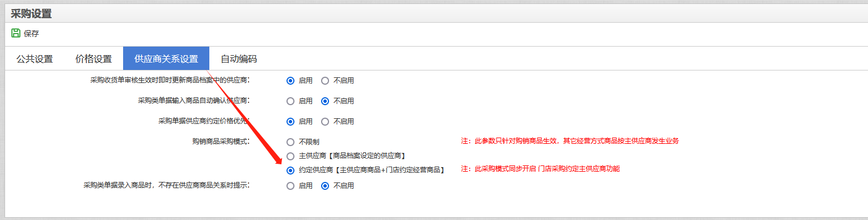Go to the 自动编码 tab
The height and width of the screenshot is (220, 868).
[239, 59]
